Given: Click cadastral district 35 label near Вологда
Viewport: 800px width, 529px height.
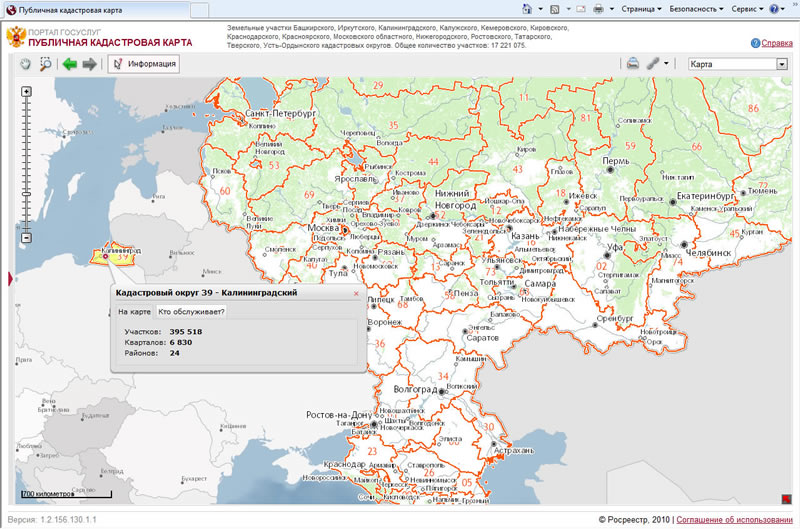Looking at the screenshot, I should point(393,125).
